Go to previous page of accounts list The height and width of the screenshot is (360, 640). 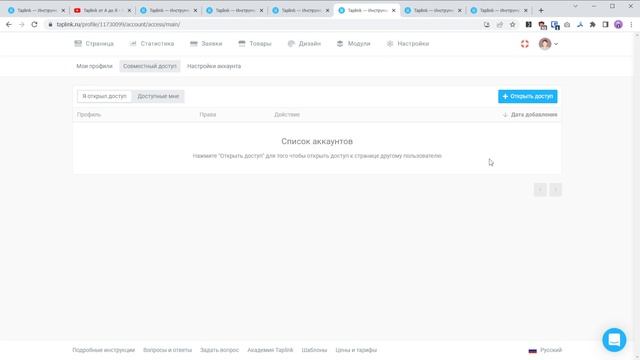[x=540, y=190]
